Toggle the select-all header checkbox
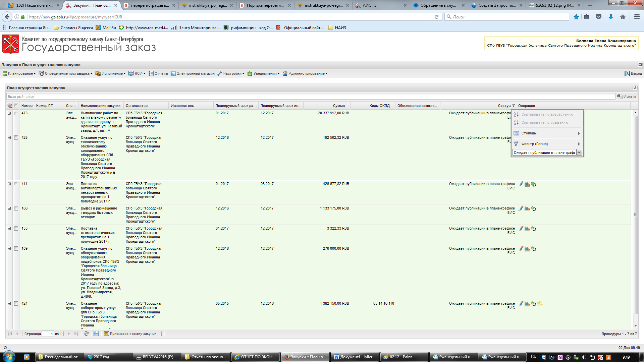 tap(16, 106)
